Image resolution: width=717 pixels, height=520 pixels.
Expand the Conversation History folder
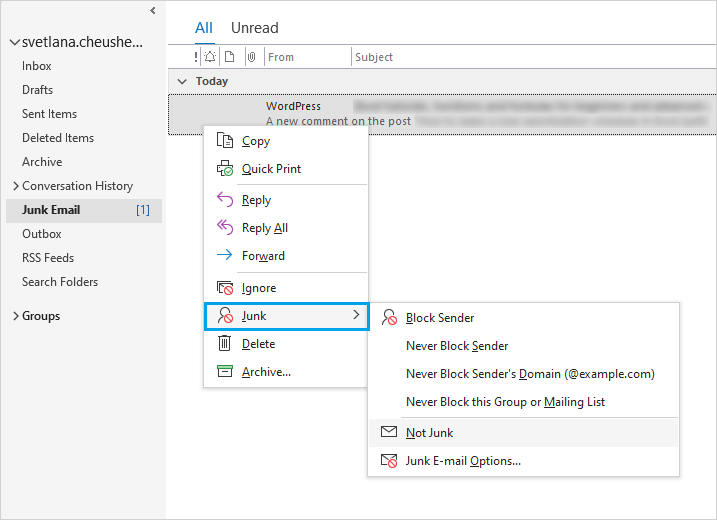(15, 186)
